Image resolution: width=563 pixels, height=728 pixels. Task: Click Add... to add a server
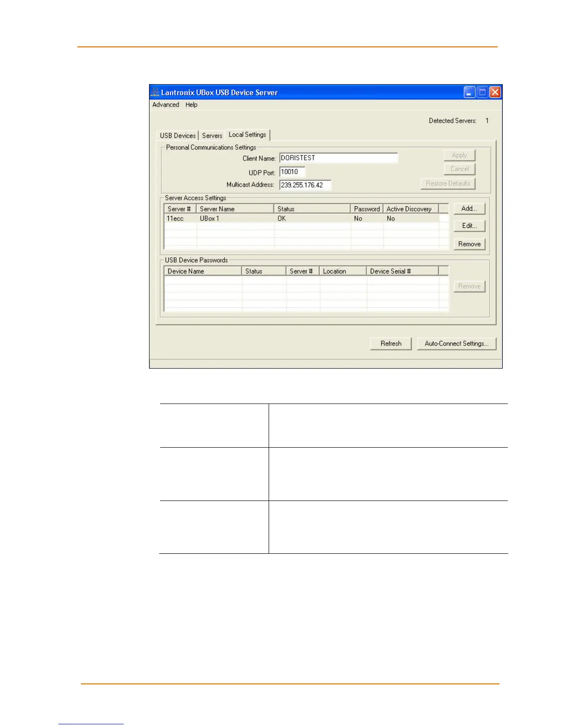click(x=469, y=209)
